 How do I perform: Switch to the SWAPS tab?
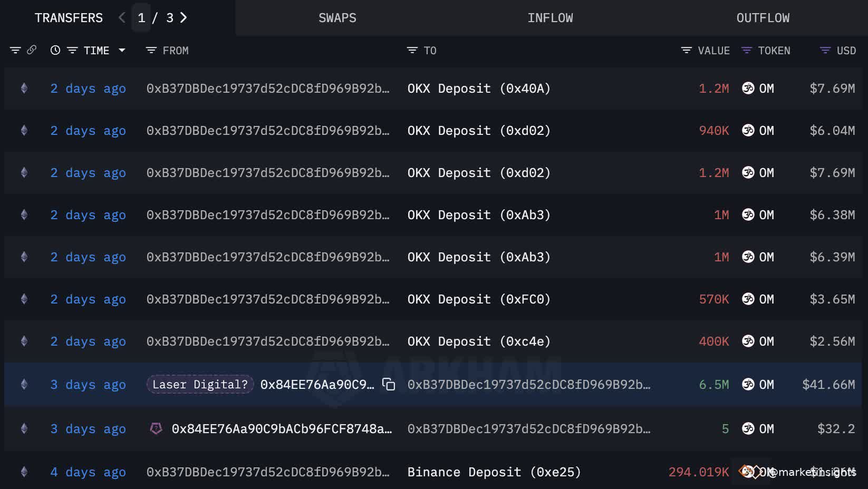pyautogui.click(x=337, y=18)
